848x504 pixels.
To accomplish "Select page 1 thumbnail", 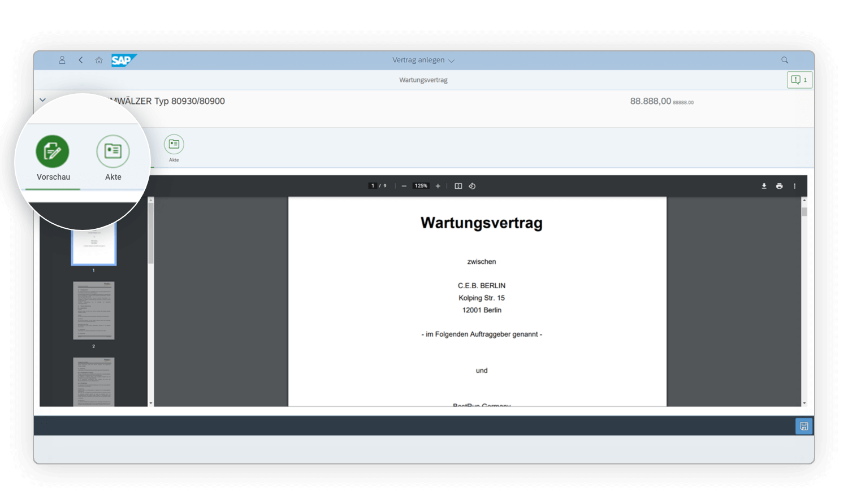I will click(94, 243).
